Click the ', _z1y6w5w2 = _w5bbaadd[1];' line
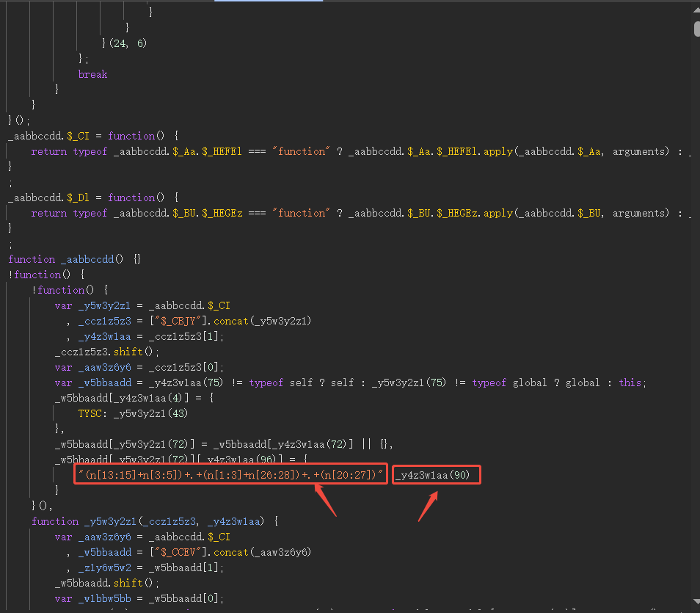700x613 pixels. point(145,568)
